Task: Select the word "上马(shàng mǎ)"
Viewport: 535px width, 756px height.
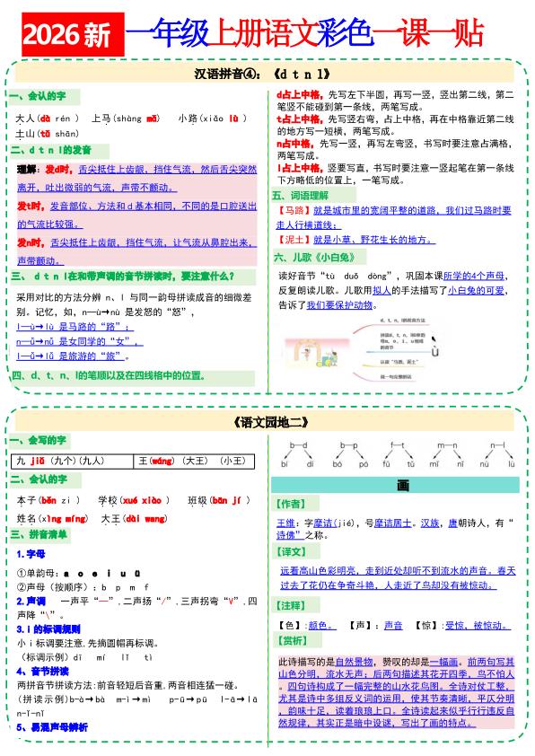Action: click(x=126, y=119)
